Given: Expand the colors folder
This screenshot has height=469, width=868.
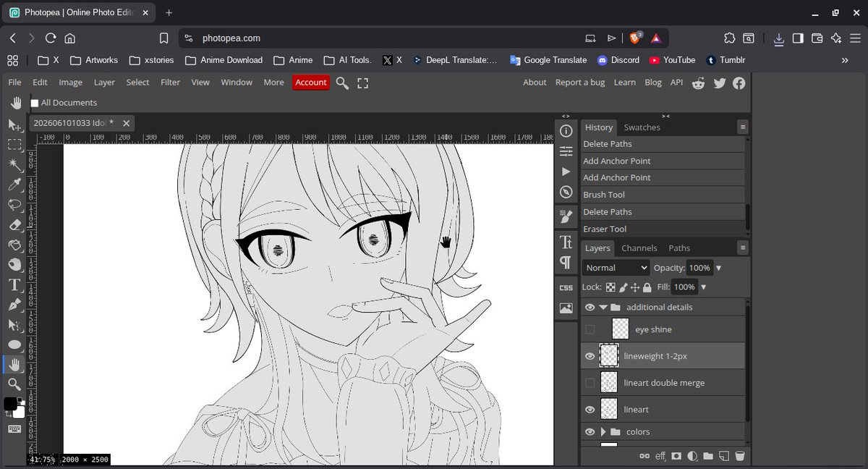Looking at the screenshot, I should (603, 432).
